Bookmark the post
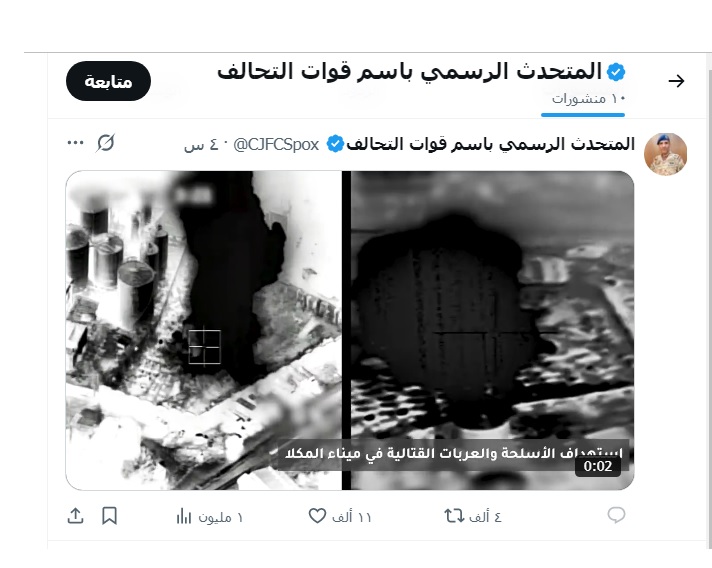The image size is (712, 568). 109,516
